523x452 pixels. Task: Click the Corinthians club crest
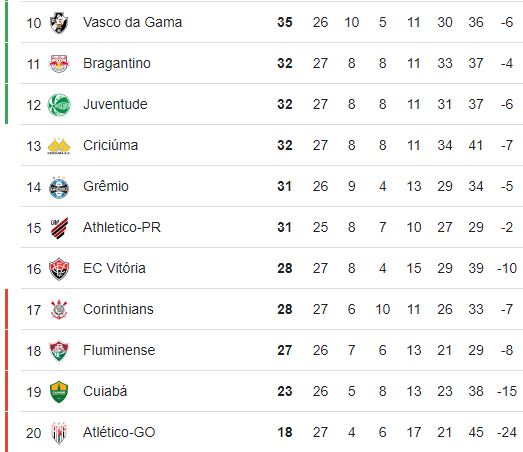coord(59,310)
